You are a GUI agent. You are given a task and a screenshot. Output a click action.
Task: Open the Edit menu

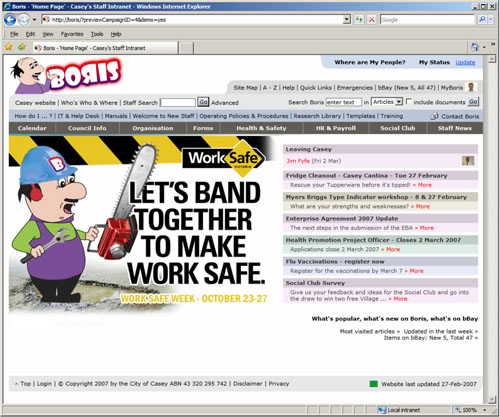point(30,34)
